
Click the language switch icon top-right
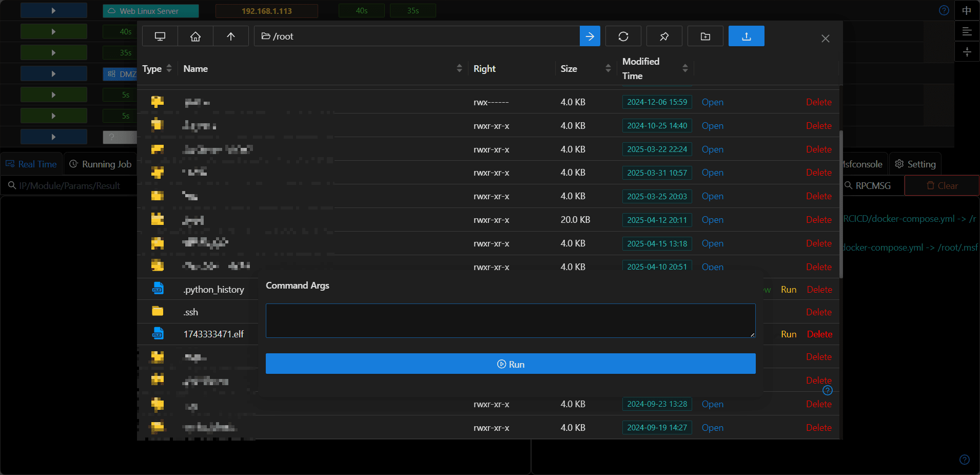point(967,10)
